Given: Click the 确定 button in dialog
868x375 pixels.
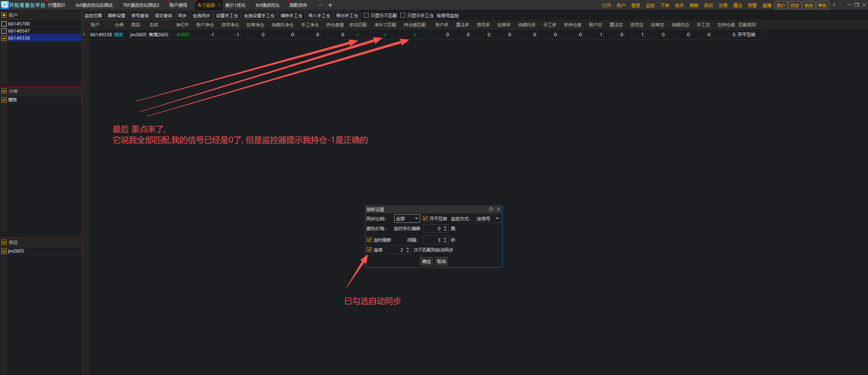Looking at the screenshot, I should point(426,261).
